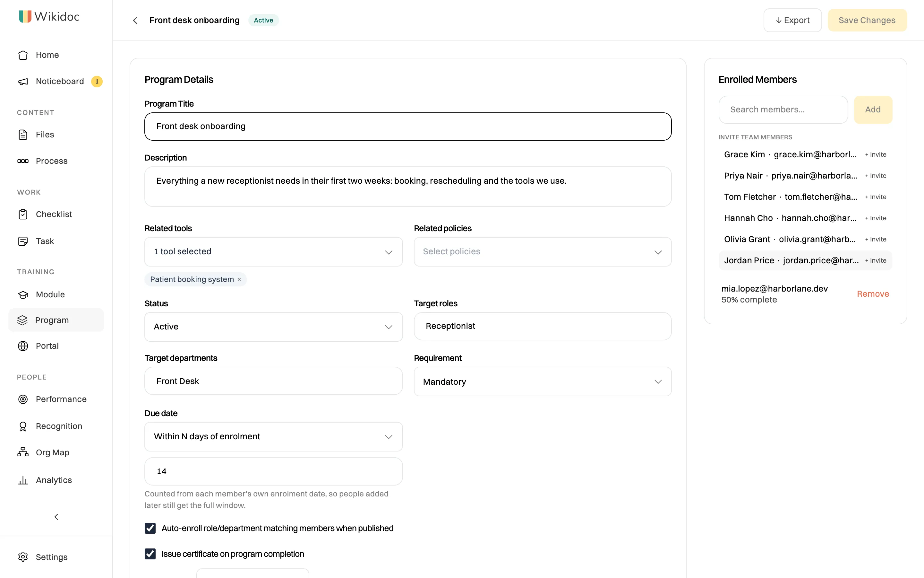The height and width of the screenshot is (578, 924).
Task: Open the Checklist clipboard icon
Action: pos(23,215)
